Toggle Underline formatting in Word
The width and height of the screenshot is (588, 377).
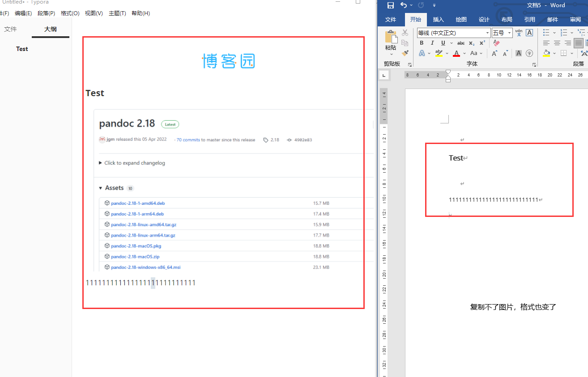(443, 43)
